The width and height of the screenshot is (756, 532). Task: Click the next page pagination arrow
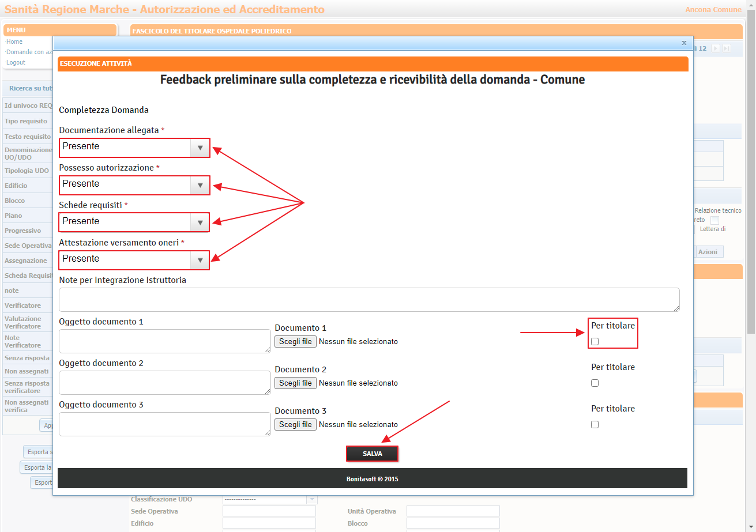click(716, 48)
